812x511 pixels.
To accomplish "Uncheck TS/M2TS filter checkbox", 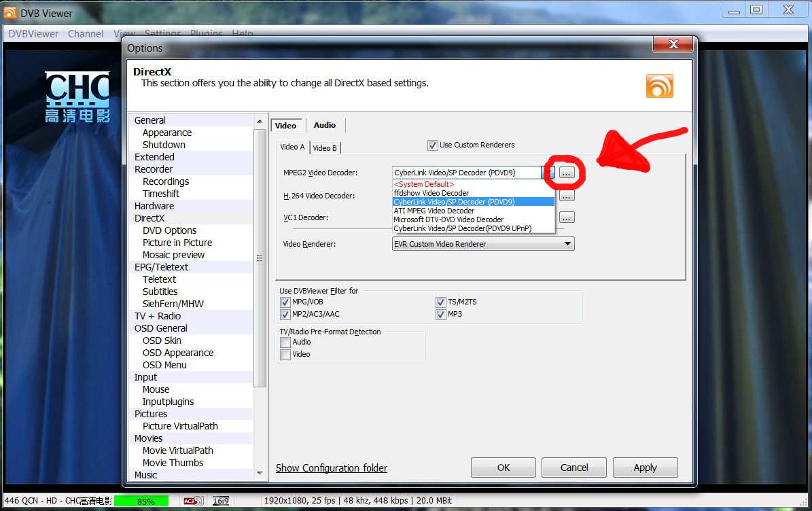I will pyautogui.click(x=441, y=302).
